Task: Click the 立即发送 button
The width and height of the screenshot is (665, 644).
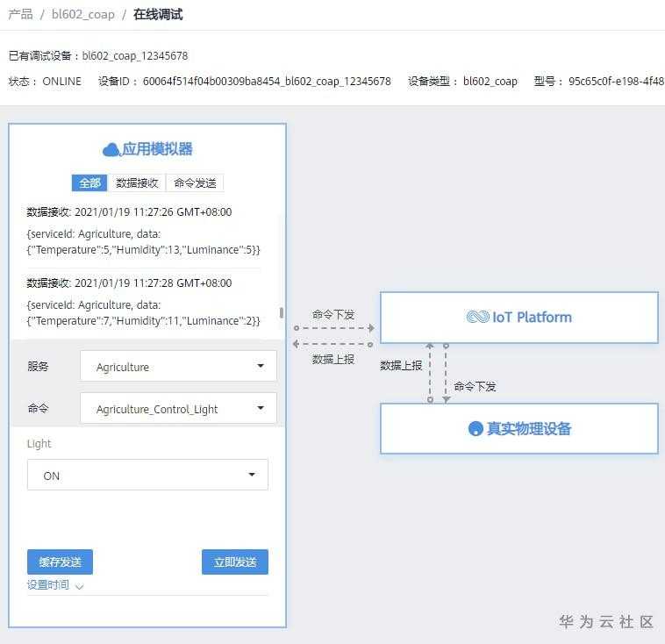Action: pos(235,562)
